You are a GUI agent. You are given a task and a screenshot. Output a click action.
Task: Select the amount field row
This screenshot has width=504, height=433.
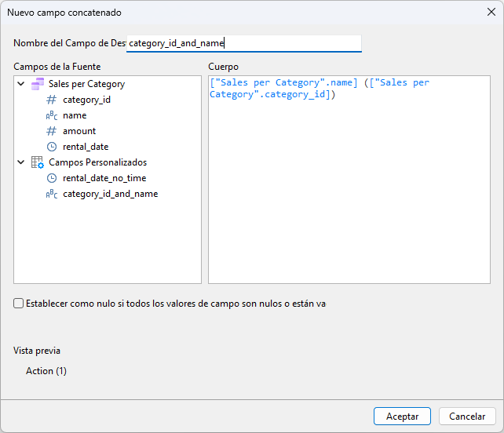(79, 131)
